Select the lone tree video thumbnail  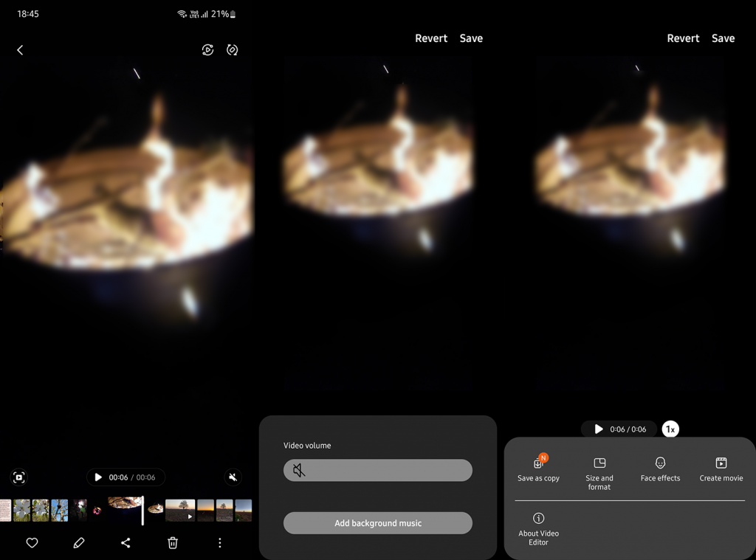180,510
